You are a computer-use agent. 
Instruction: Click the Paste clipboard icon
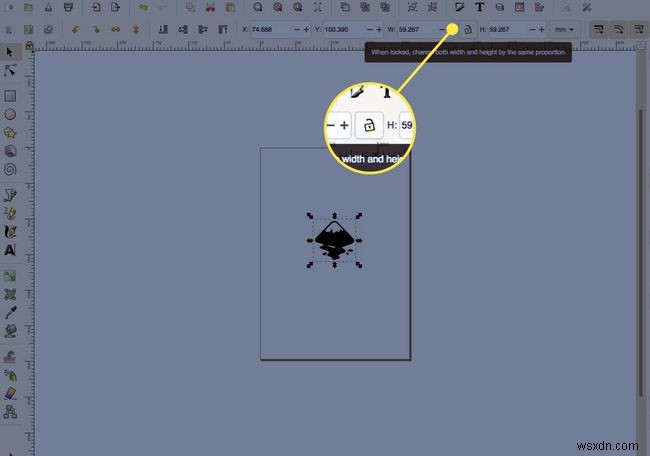click(230, 7)
